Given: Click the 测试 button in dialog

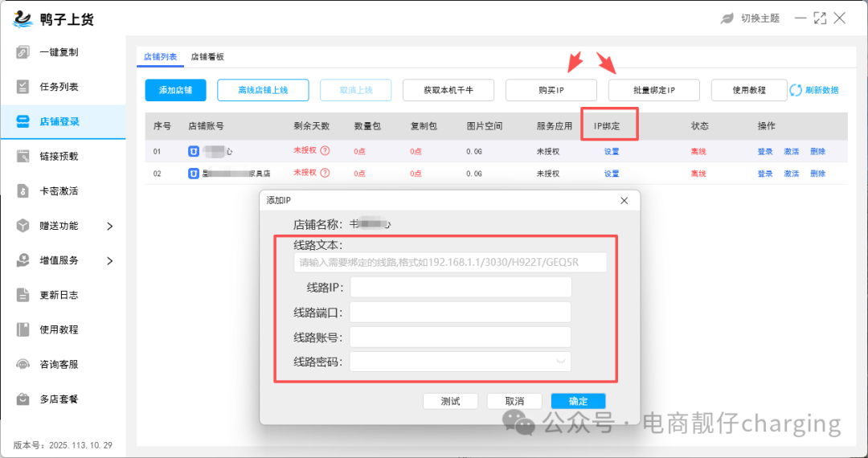Looking at the screenshot, I should click(451, 401).
